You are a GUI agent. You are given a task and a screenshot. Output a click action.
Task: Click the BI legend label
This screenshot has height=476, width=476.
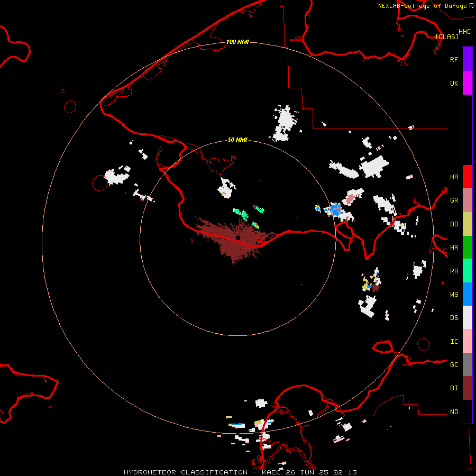tap(454, 388)
